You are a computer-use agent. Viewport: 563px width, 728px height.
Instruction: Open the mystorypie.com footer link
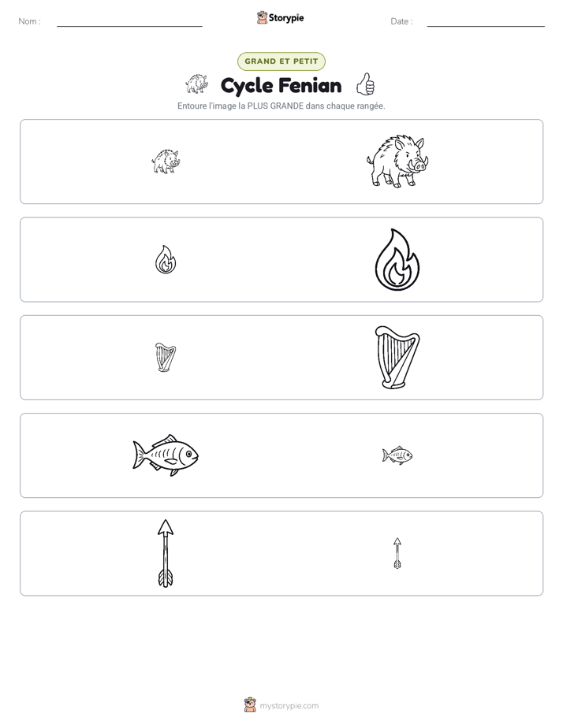point(289,706)
